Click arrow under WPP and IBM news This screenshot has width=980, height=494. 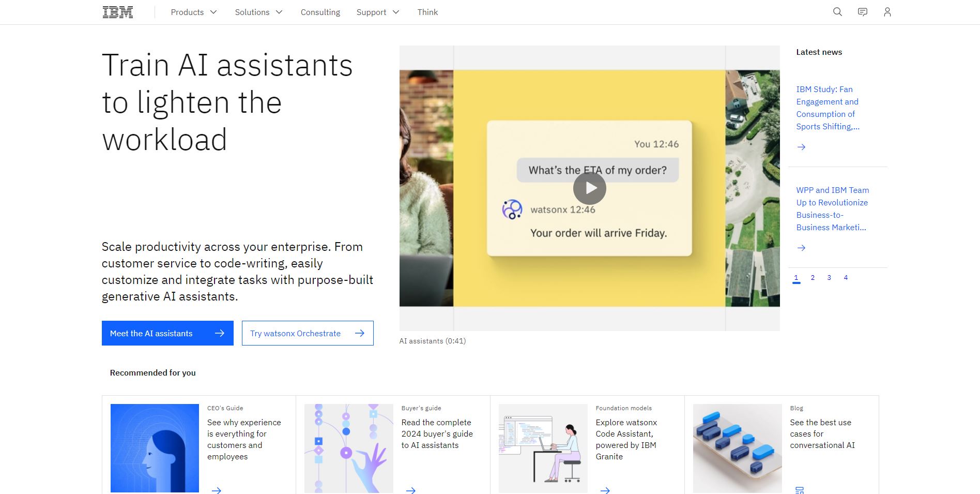pyautogui.click(x=801, y=248)
